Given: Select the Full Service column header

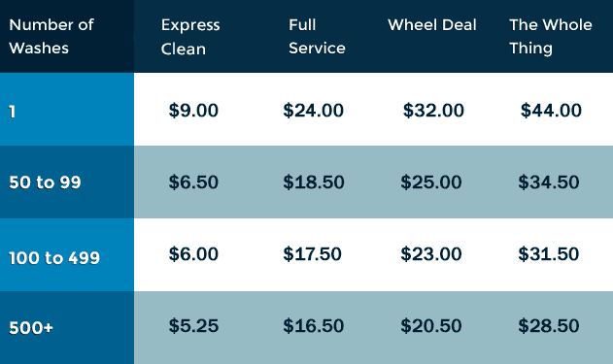Looking at the screenshot, I should (317, 37).
